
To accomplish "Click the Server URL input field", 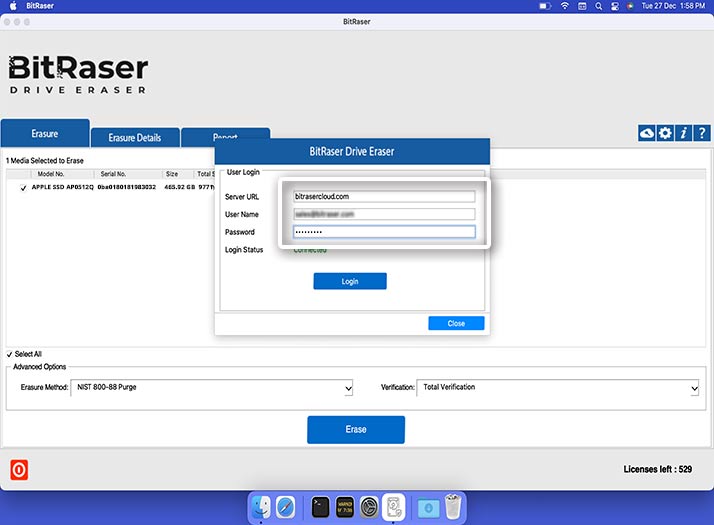I will 384,196.
